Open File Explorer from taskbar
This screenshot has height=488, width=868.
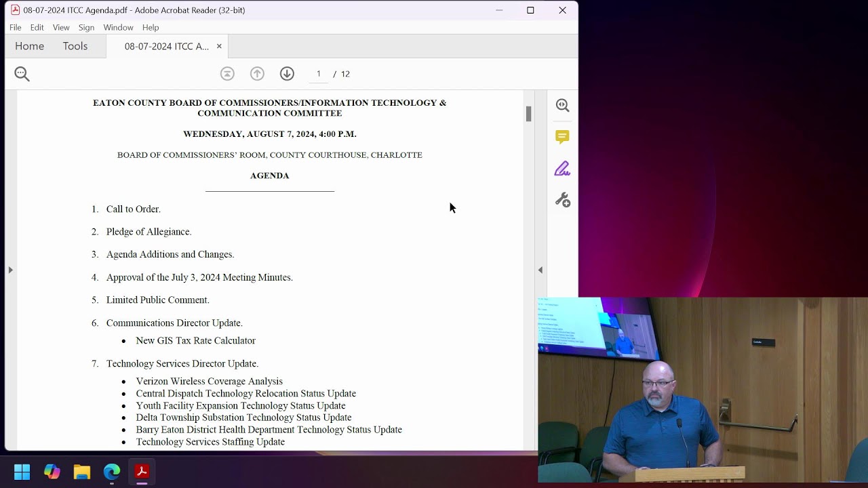82,472
